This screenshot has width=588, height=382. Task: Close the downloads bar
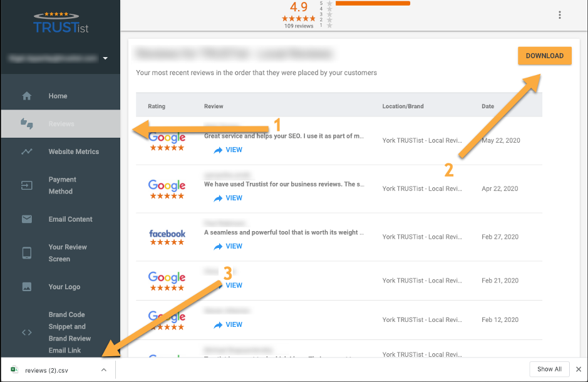pyautogui.click(x=579, y=369)
